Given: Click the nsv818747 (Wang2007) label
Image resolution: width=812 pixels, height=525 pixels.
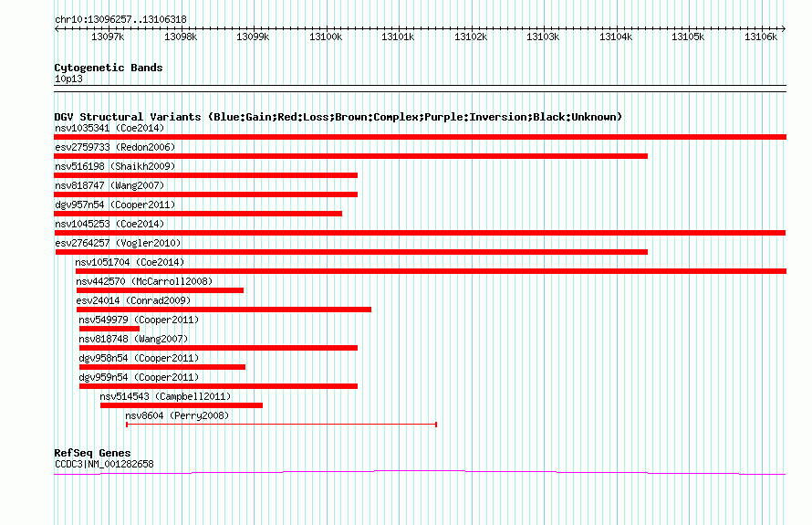Looking at the screenshot, I should coord(109,185).
